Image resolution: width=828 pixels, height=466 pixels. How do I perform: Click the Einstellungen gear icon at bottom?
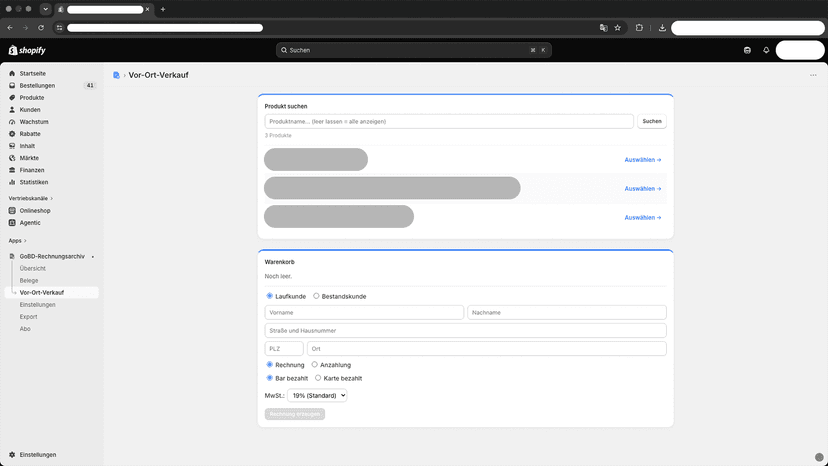click(12, 455)
